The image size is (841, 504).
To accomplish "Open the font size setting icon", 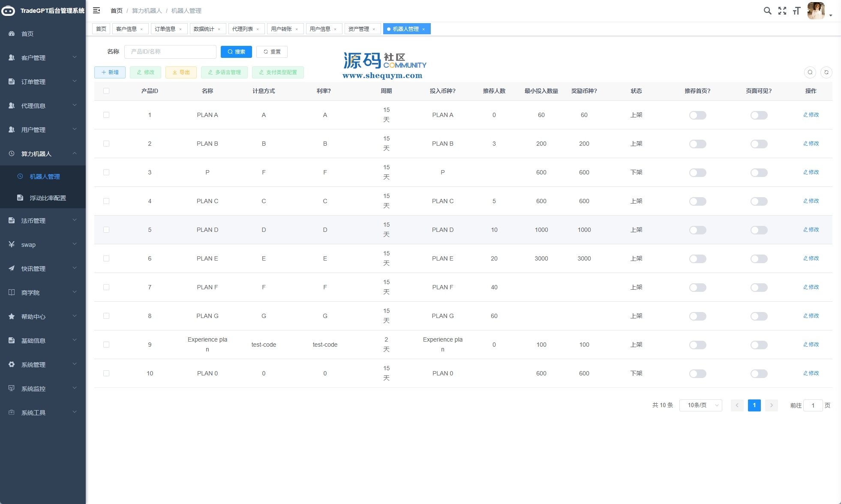I will [x=796, y=11].
